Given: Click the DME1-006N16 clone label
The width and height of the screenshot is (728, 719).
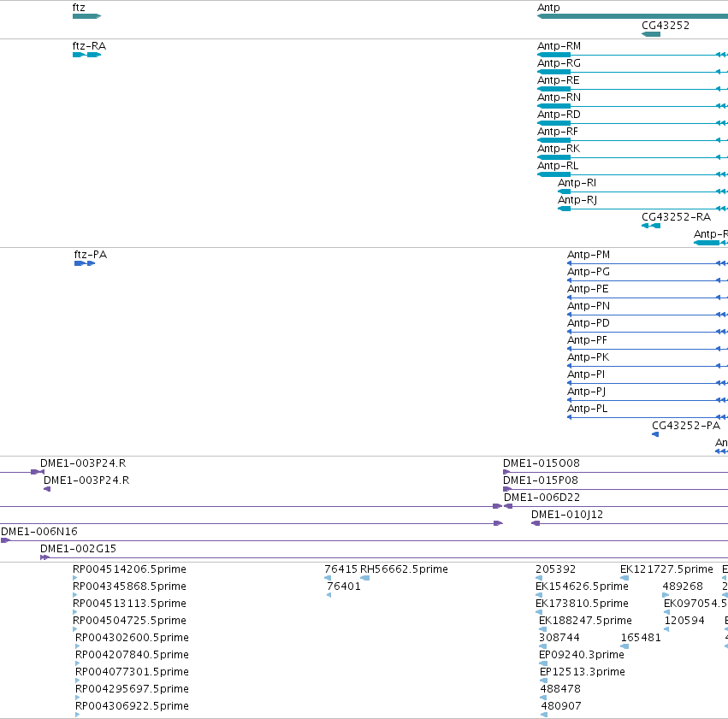Looking at the screenshot, I should (x=39, y=532).
